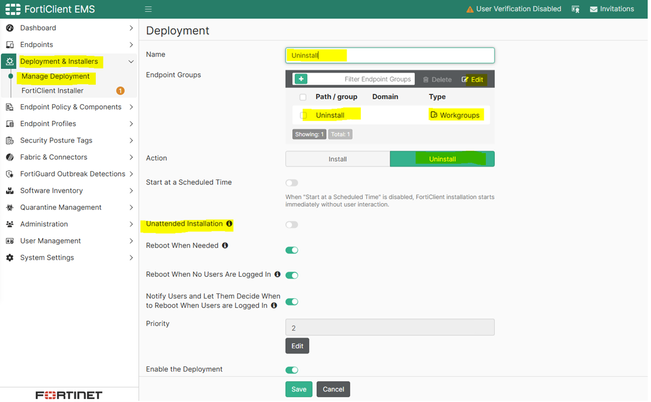Select the Uninstall action button
The image size is (651, 402).
click(442, 159)
